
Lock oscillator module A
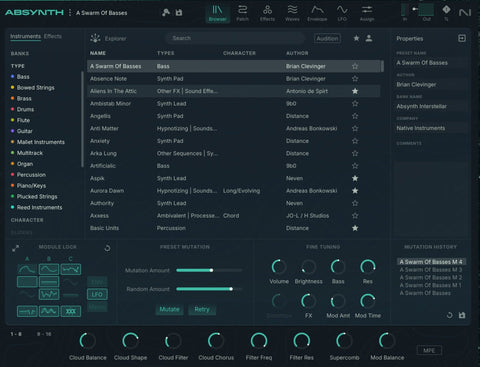coord(27,269)
